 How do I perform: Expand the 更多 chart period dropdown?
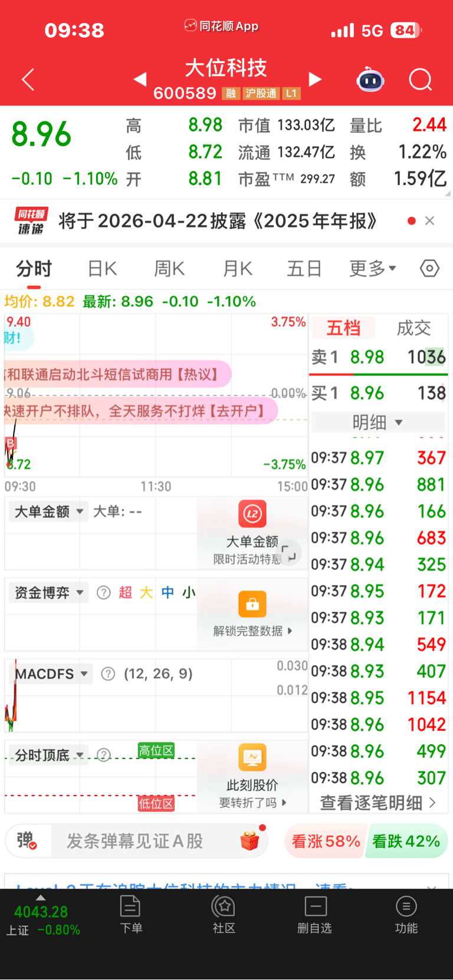point(373,269)
